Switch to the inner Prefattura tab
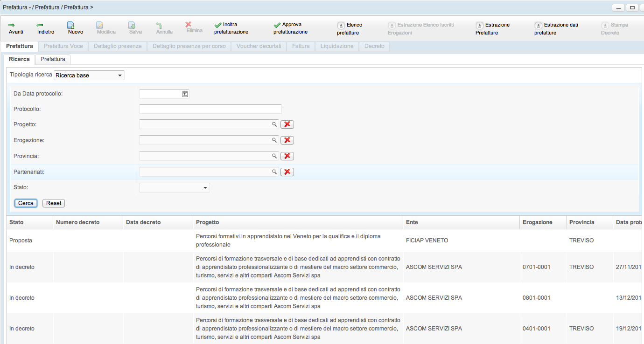 (x=53, y=59)
